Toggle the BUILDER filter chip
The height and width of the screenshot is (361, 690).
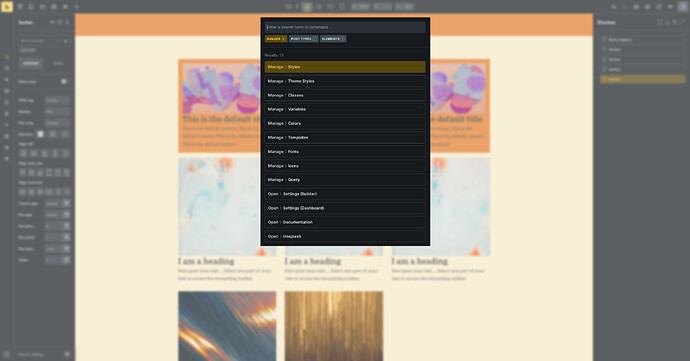click(x=276, y=39)
